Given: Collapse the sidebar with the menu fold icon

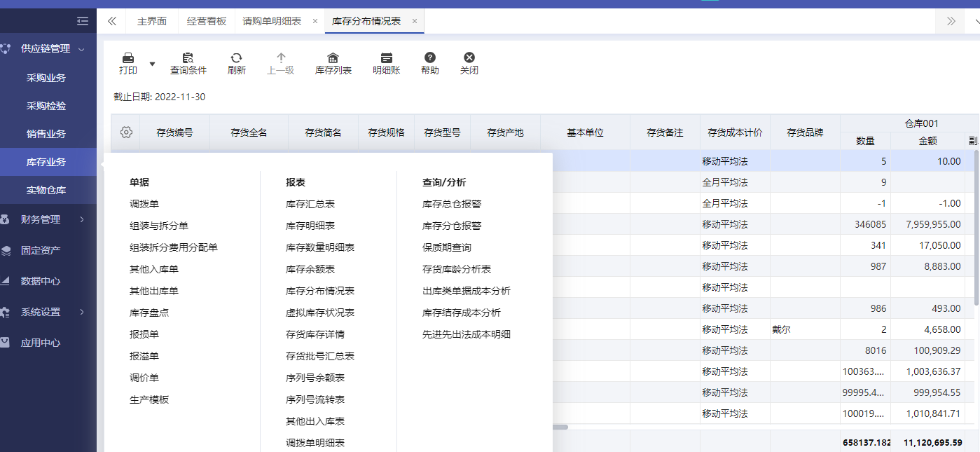Looking at the screenshot, I should click(83, 21).
